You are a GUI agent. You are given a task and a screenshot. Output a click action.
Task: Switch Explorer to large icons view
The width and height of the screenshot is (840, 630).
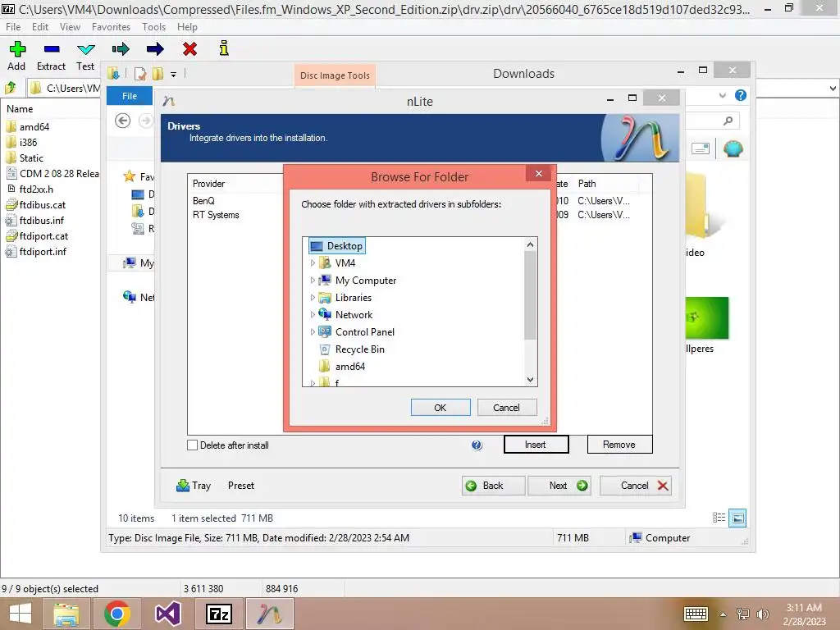[x=737, y=518]
